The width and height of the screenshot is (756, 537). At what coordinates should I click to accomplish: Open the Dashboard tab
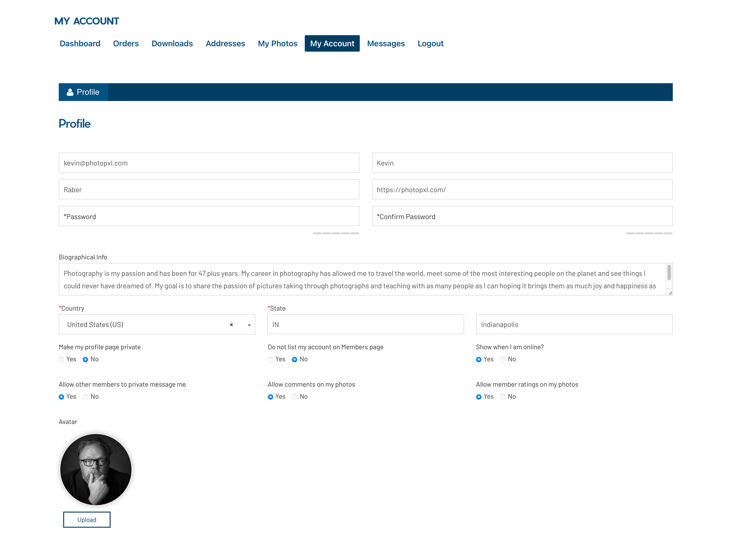pos(80,43)
